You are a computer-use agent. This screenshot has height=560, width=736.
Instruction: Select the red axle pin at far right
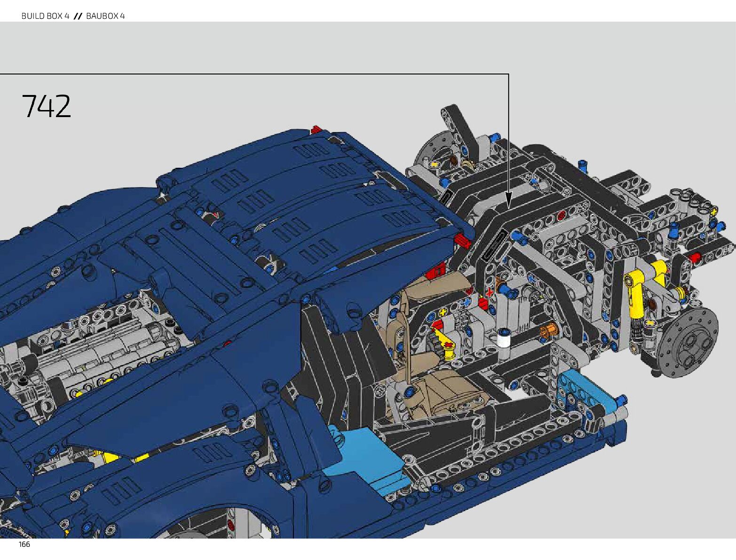pyautogui.click(x=695, y=257)
